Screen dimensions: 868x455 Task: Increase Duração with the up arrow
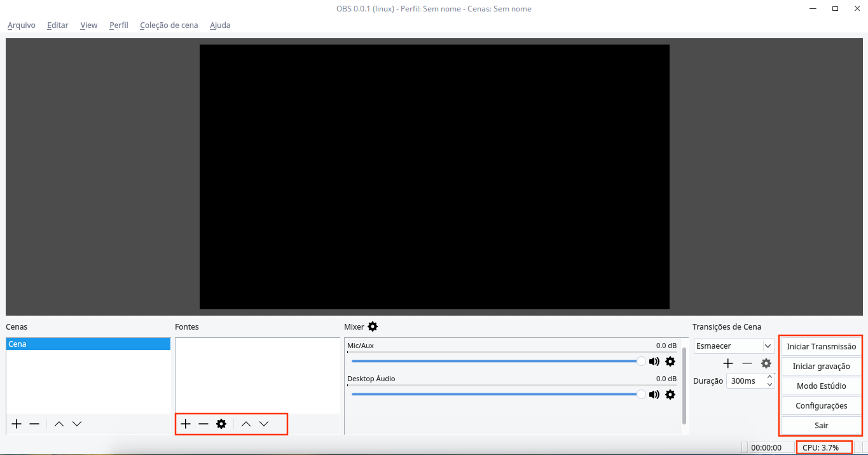tap(770, 377)
